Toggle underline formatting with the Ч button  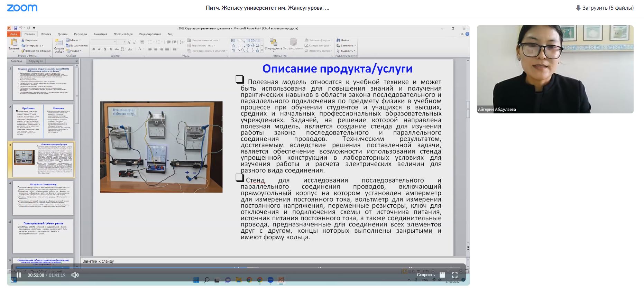tap(105, 49)
